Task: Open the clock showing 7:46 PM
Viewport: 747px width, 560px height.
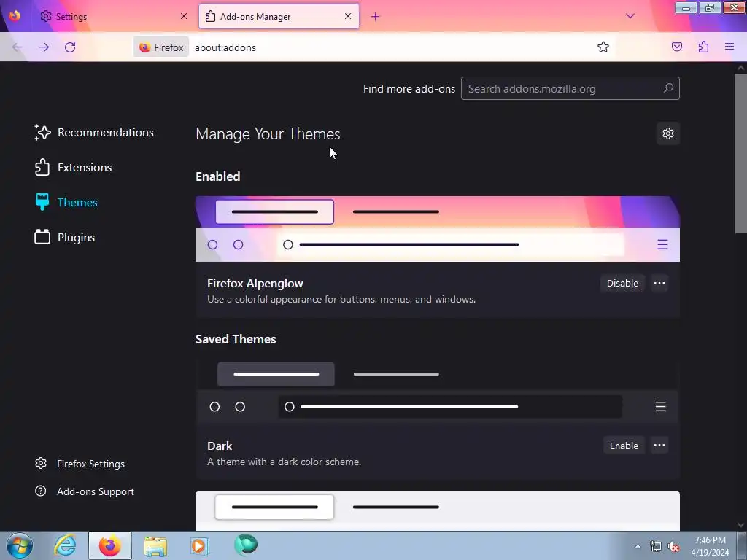Action: 710,546
